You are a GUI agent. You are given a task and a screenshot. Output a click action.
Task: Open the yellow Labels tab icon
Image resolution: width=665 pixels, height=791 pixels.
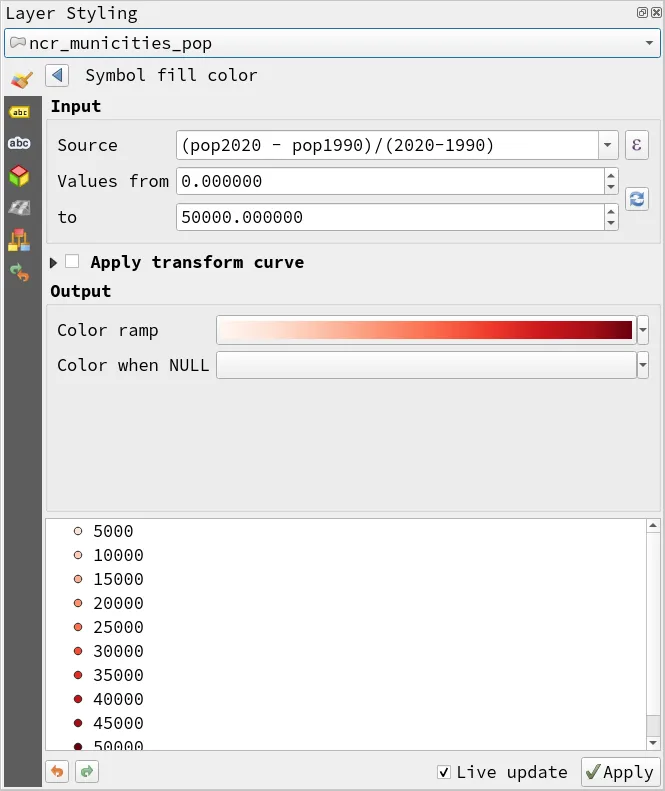coord(19,112)
